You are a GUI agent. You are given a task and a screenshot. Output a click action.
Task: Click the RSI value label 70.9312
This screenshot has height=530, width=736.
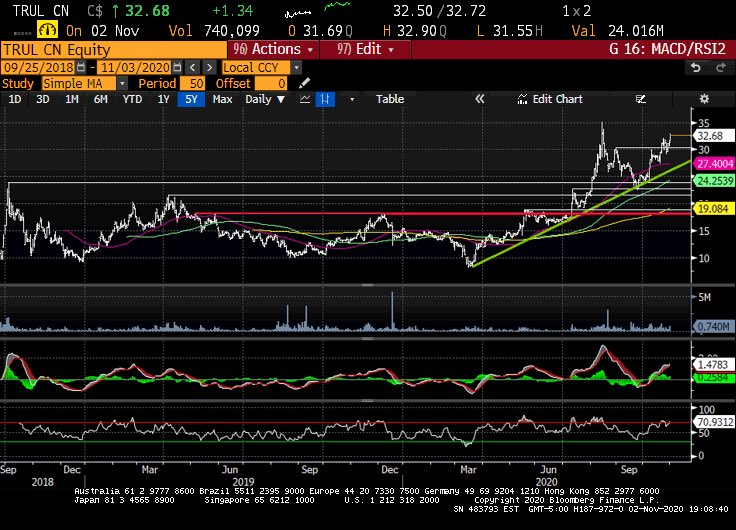coord(714,422)
